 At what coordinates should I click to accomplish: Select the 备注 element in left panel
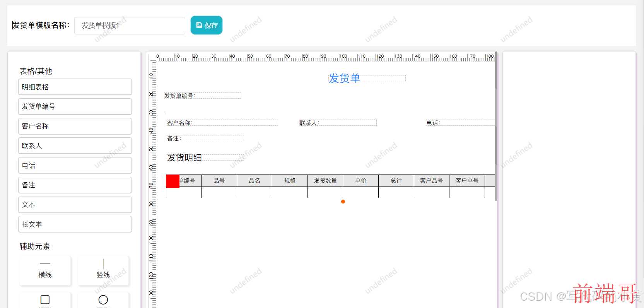(x=75, y=185)
